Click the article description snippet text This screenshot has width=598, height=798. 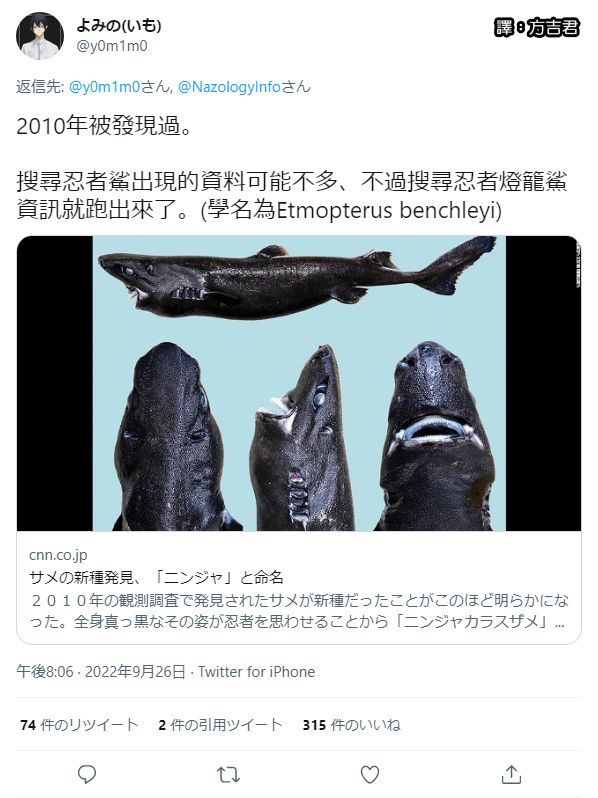(x=299, y=611)
